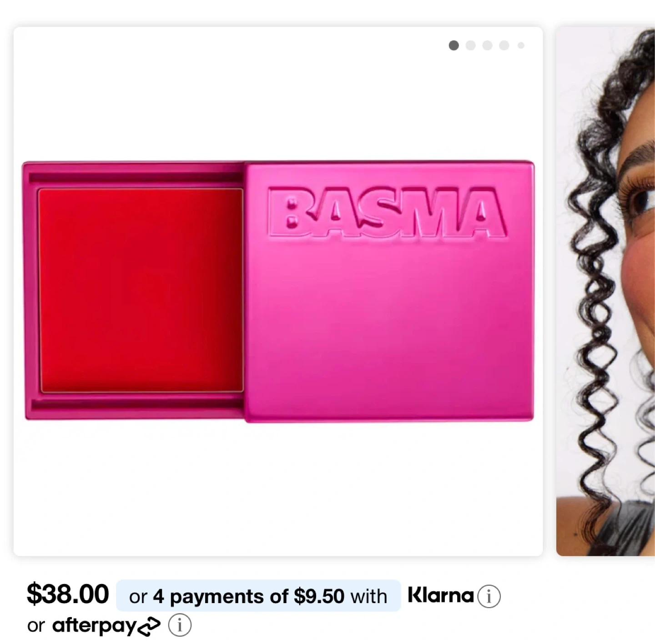Click the pink sliding lid of the compact

[389, 291]
